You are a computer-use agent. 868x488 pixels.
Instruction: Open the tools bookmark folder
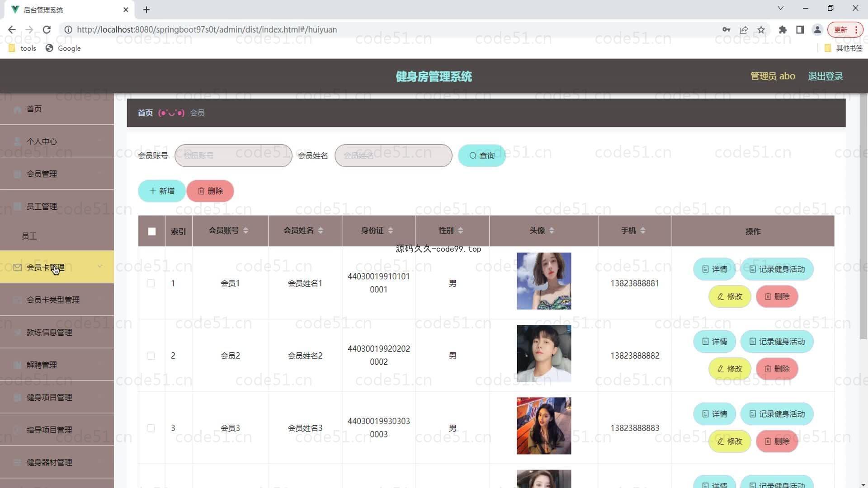[x=22, y=48]
